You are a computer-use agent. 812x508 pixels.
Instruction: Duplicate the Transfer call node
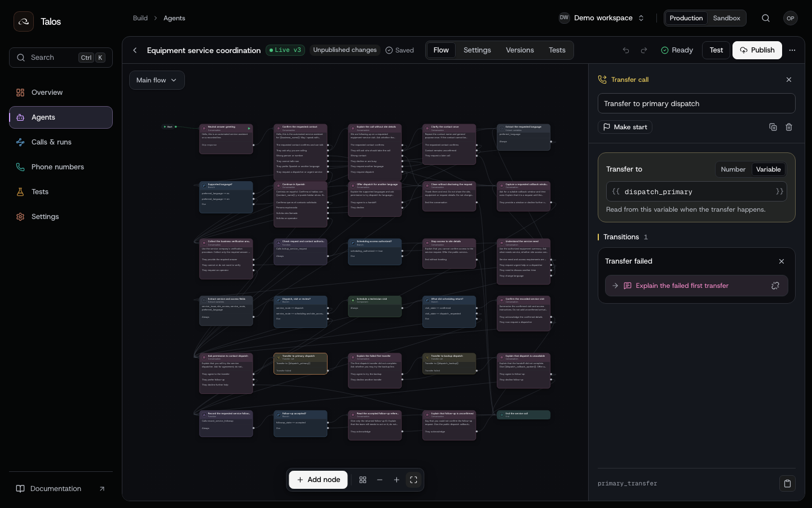773,127
